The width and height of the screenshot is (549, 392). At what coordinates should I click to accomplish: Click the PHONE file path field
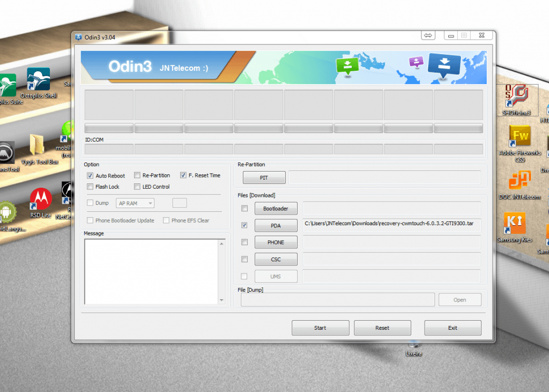click(x=392, y=242)
